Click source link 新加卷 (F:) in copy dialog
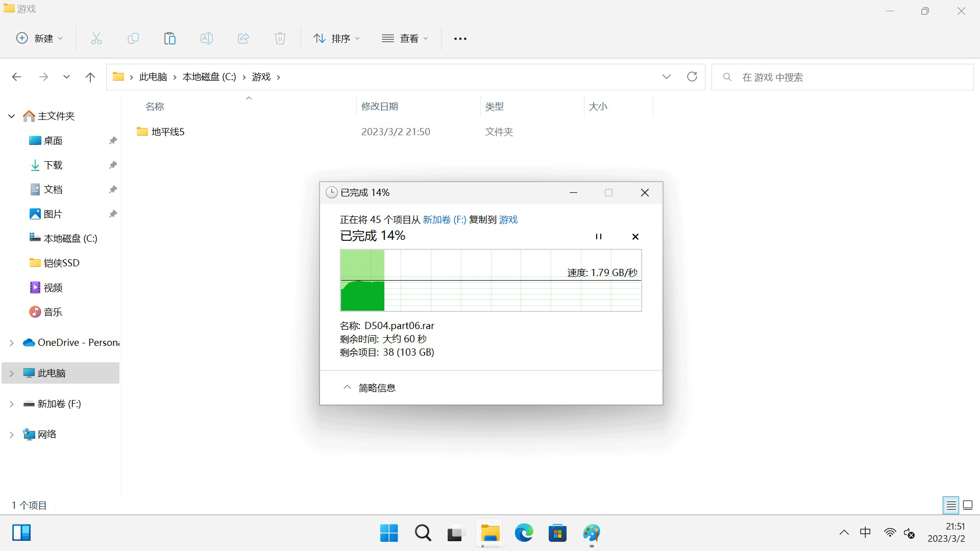Image resolution: width=980 pixels, height=551 pixels. [x=445, y=220]
